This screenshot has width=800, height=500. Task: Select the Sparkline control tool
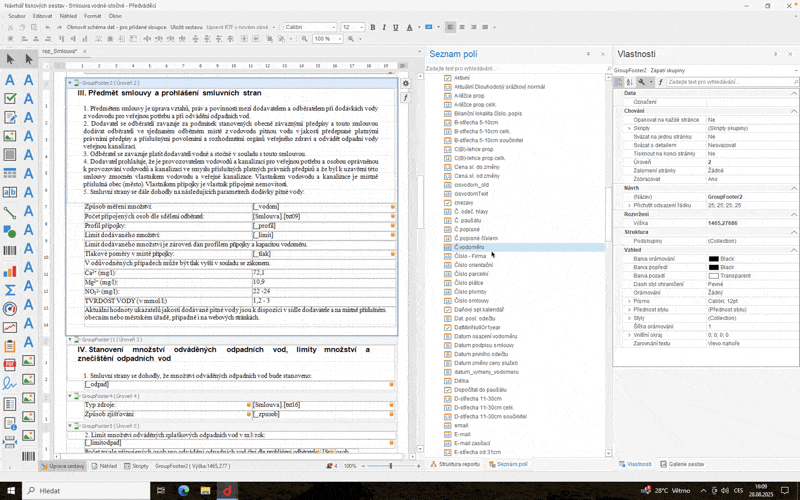pos(10,327)
